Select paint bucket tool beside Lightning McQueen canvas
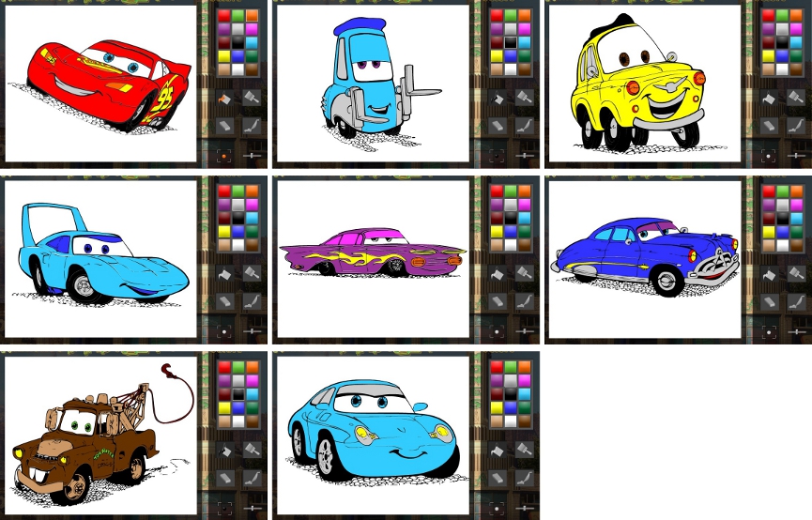The image size is (812, 520). 224,98
